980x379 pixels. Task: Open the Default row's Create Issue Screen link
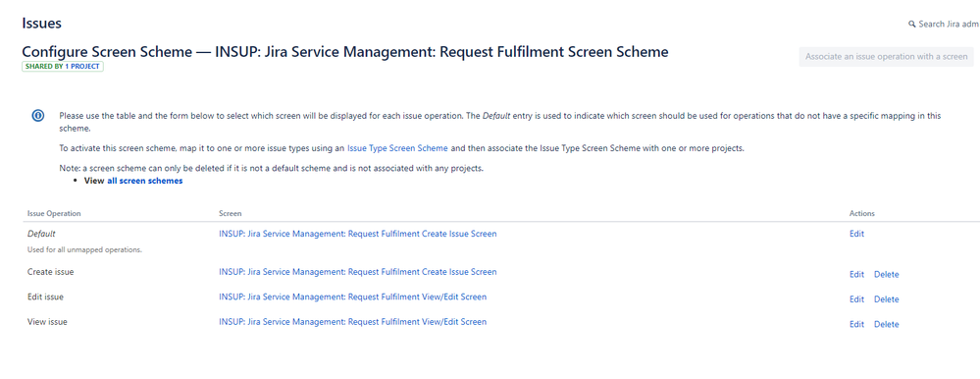coord(357,234)
